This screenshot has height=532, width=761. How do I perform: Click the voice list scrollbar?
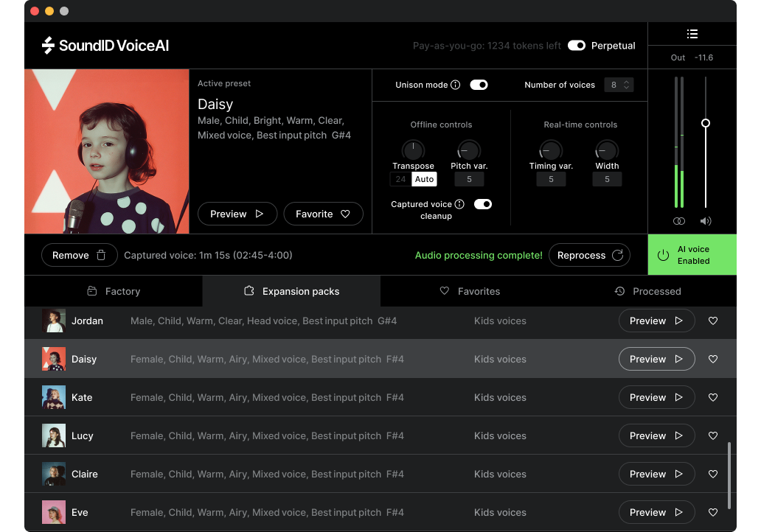coord(729,476)
